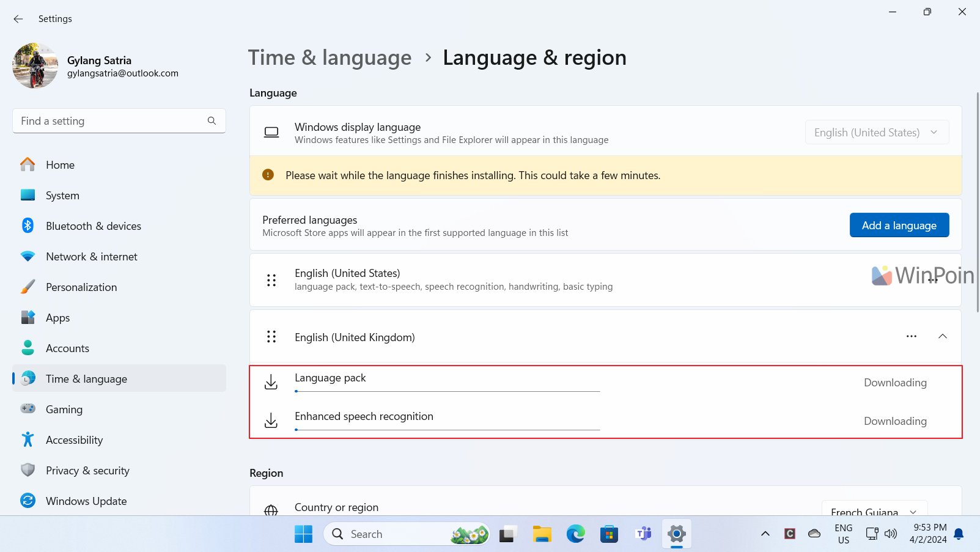Open Microsoft Teams from the taskbar
Image resolution: width=980 pixels, height=552 pixels.
(x=643, y=534)
